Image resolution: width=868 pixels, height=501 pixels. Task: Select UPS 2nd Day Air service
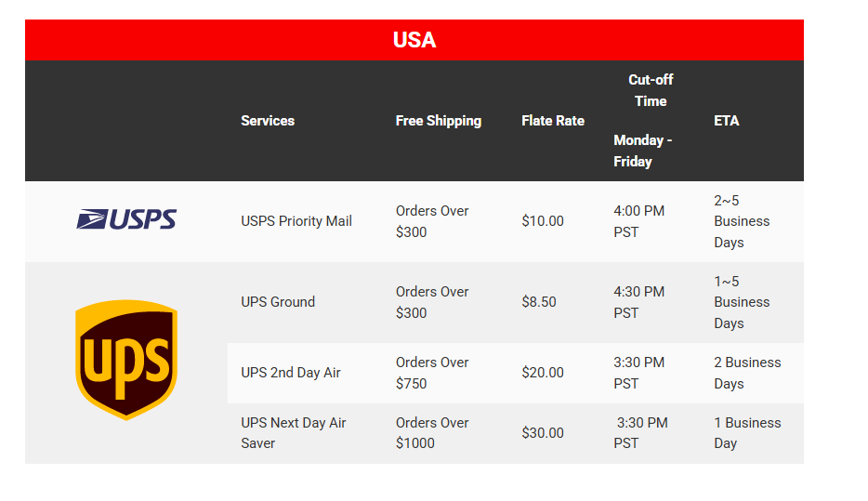pos(291,373)
